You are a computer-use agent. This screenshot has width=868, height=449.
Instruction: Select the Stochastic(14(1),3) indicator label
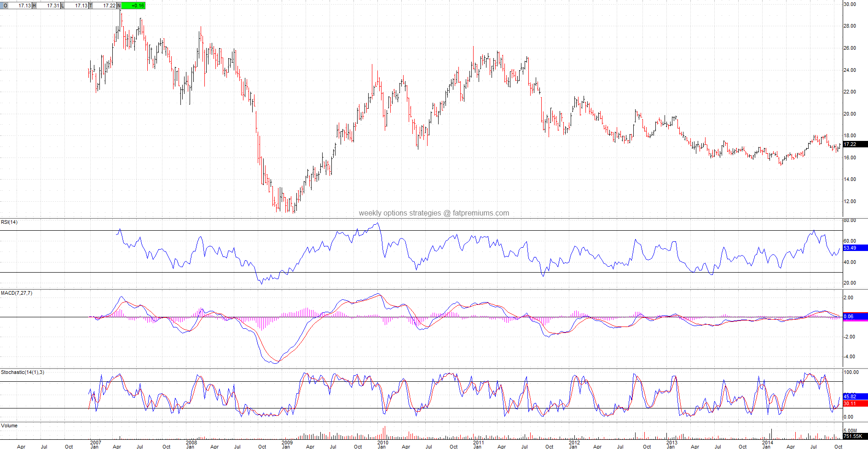pyautogui.click(x=23, y=372)
